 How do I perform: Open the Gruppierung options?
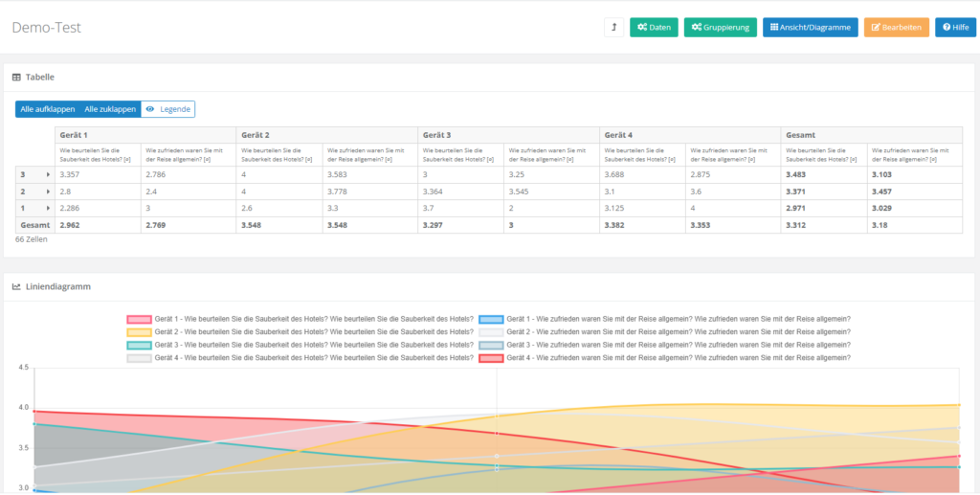point(721,28)
